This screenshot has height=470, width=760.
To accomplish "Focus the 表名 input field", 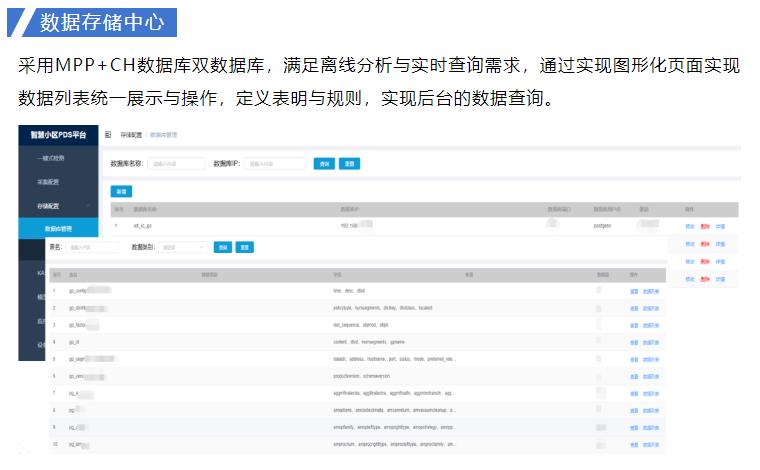I will pos(93,247).
